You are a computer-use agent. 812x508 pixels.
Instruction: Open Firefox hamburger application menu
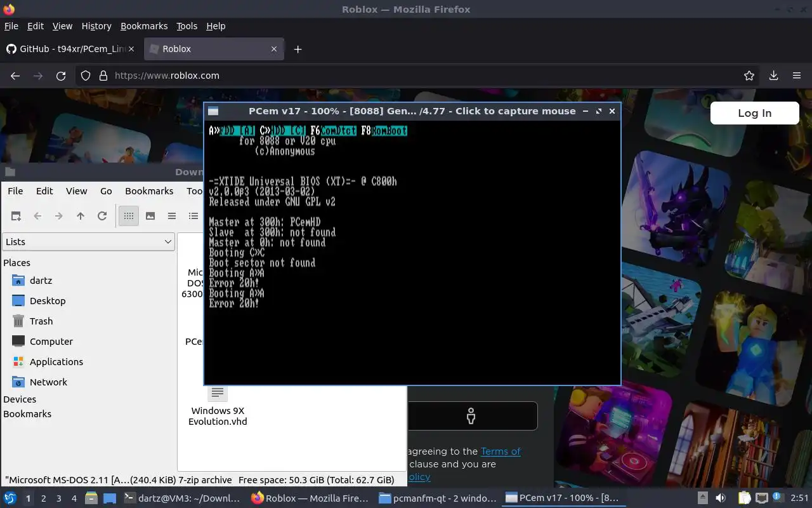click(x=797, y=76)
